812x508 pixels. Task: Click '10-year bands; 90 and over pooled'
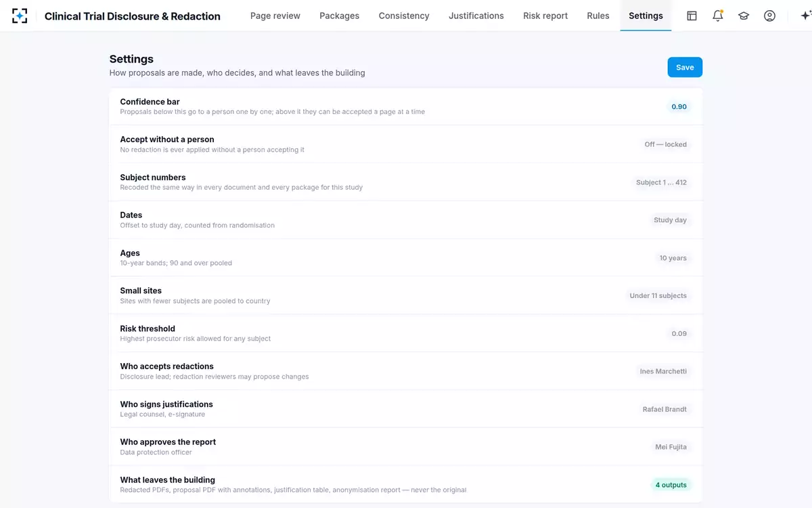[x=176, y=263]
